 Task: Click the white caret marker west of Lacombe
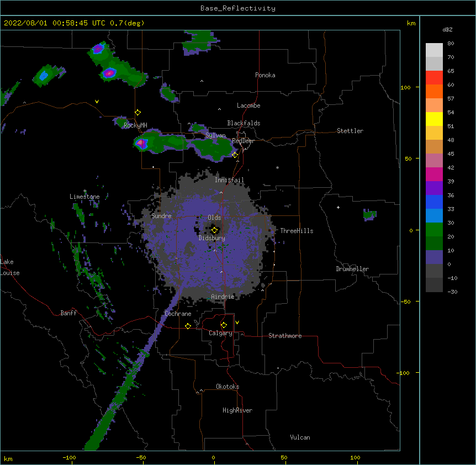[219, 109]
